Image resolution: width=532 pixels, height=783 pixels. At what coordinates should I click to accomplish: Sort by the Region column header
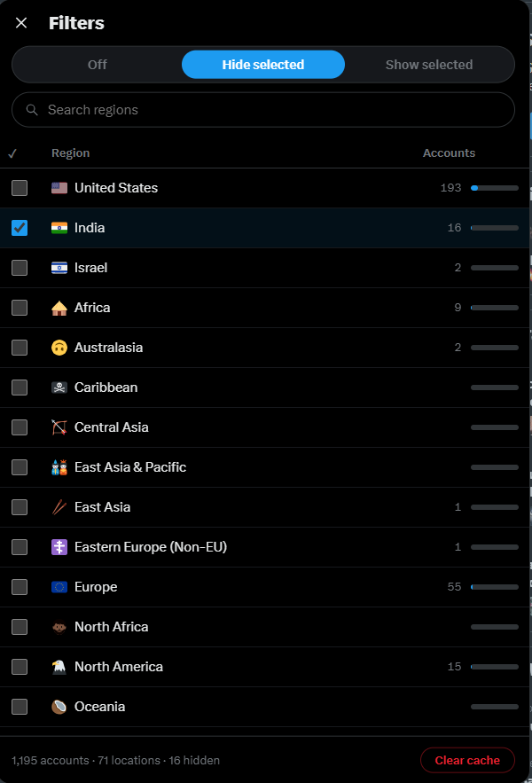pyautogui.click(x=70, y=153)
